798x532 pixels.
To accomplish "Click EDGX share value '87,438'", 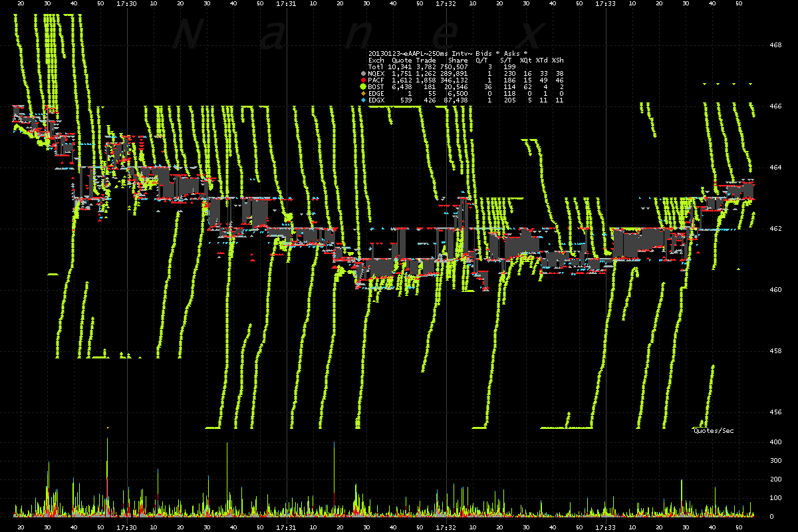I will coord(456,100).
